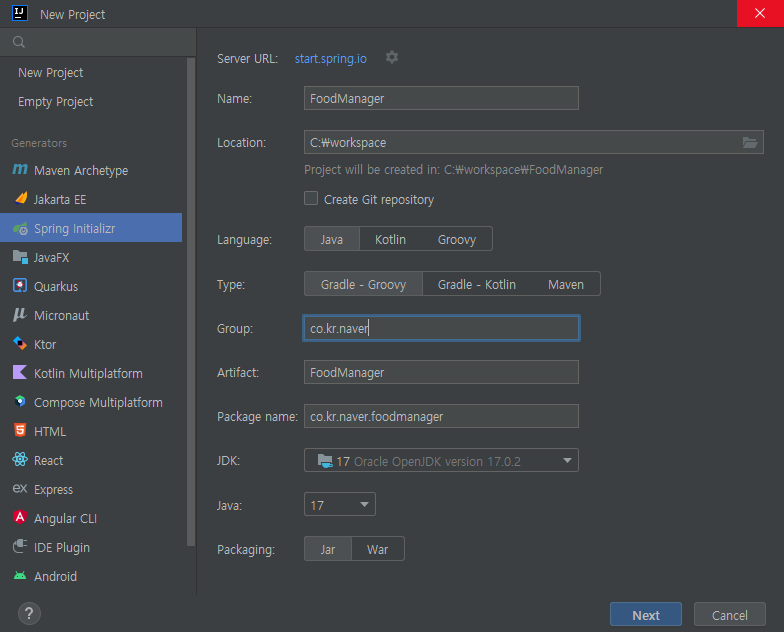Open the JDK dropdown arrow
This screenshot has height=632, width=784.
coord(567,460)
